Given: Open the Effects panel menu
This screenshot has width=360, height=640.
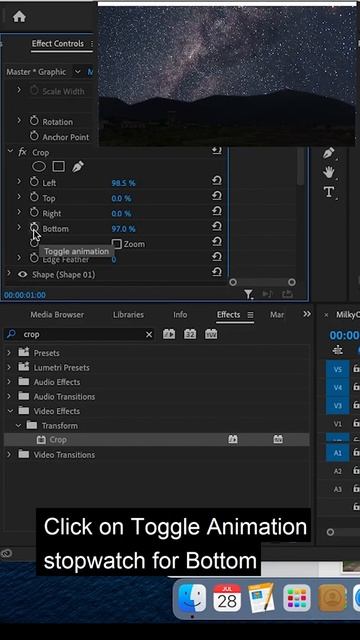Looking at the screenshot, I should click(250, 315).
